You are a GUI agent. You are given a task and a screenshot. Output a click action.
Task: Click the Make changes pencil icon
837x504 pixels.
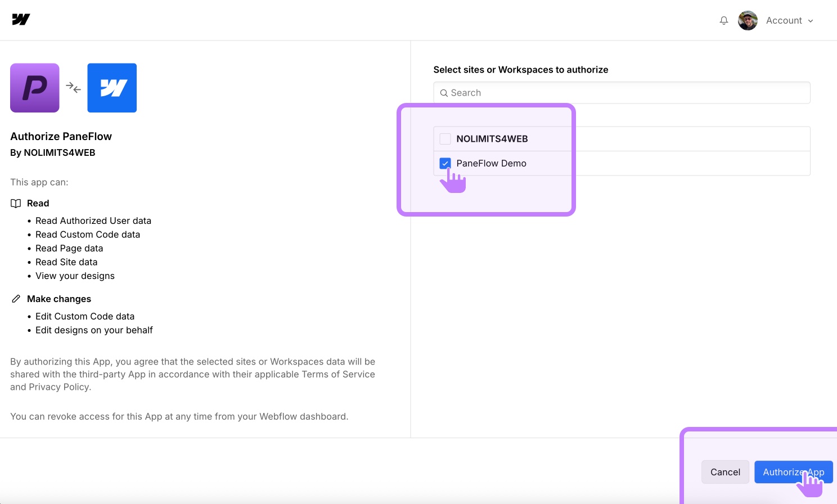click(x=16, y=299)
